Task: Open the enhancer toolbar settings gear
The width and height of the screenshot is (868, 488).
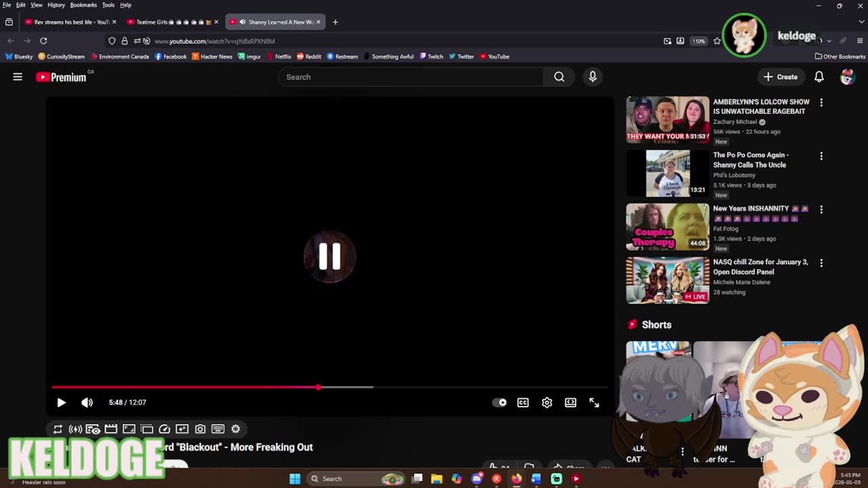Action: [x=236, y=429]
